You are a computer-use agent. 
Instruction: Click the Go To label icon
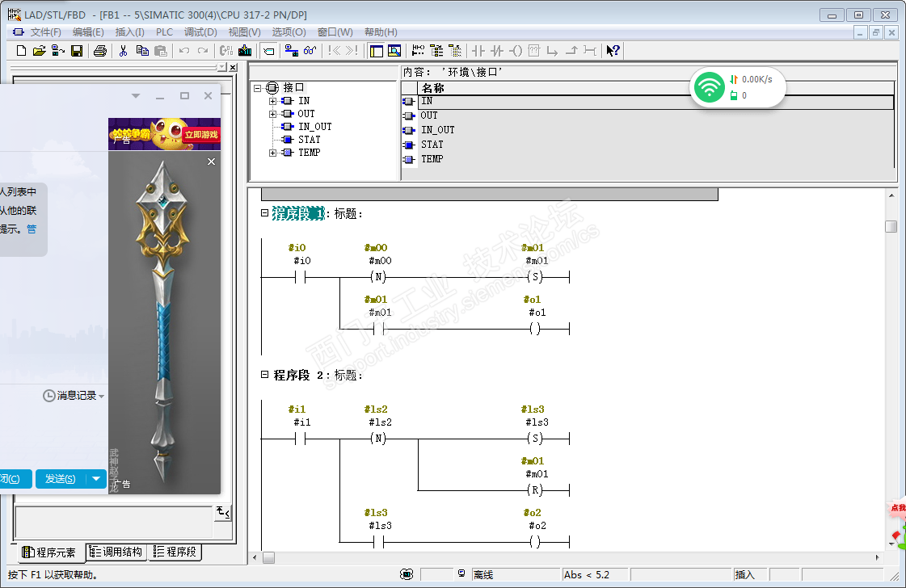pos(268,51)
